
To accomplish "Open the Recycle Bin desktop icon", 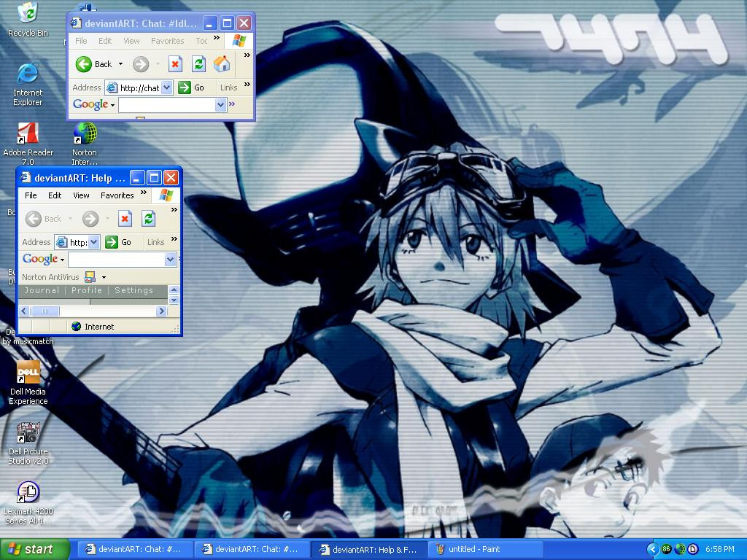I will pos(28,20).
